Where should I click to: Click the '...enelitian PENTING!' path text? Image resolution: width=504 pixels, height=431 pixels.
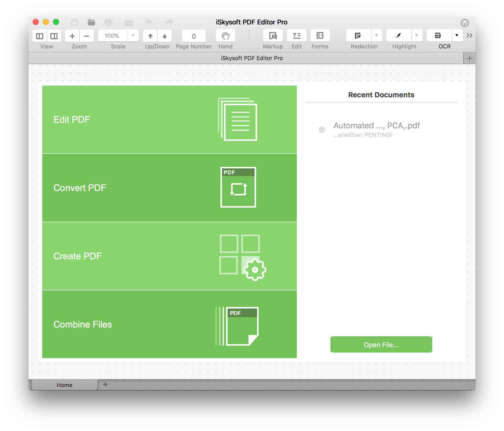point(363,135)
